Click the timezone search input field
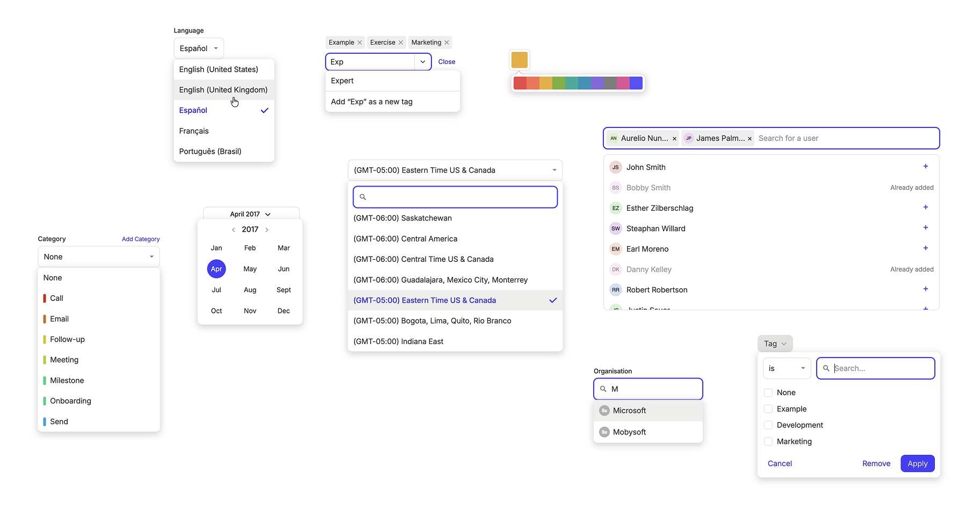The image size is (980, 514). 455,197
